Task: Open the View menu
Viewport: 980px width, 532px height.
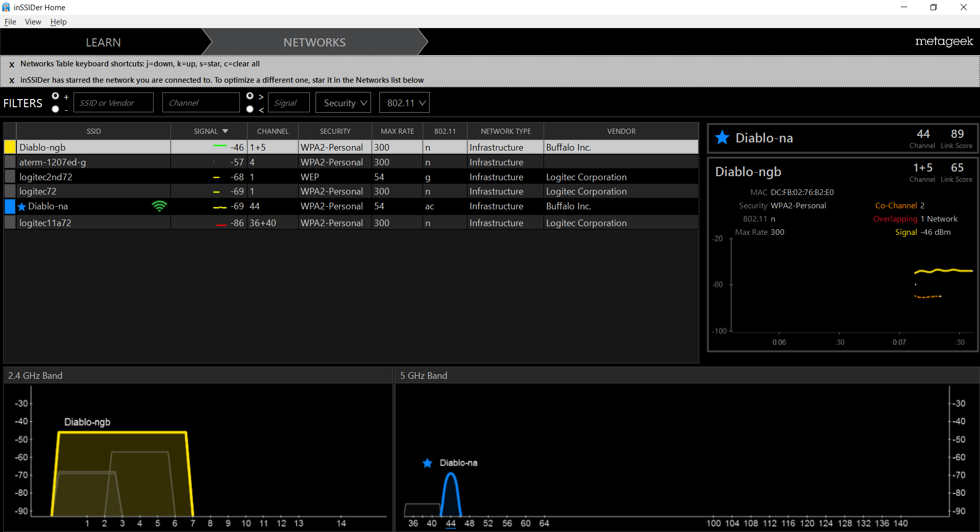Action: (33, 22)
